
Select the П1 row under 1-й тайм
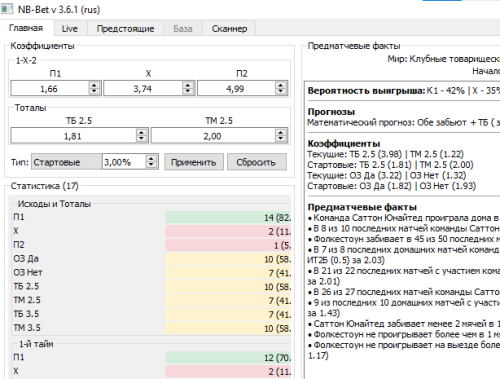tap(152, 357)
